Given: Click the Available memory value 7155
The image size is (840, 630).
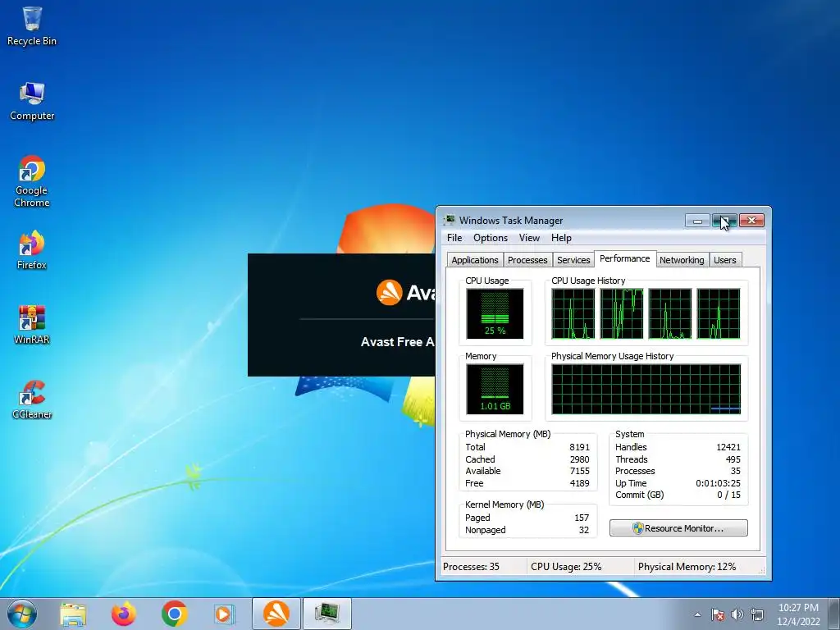Looking at the screenshot, I should 579,472.
